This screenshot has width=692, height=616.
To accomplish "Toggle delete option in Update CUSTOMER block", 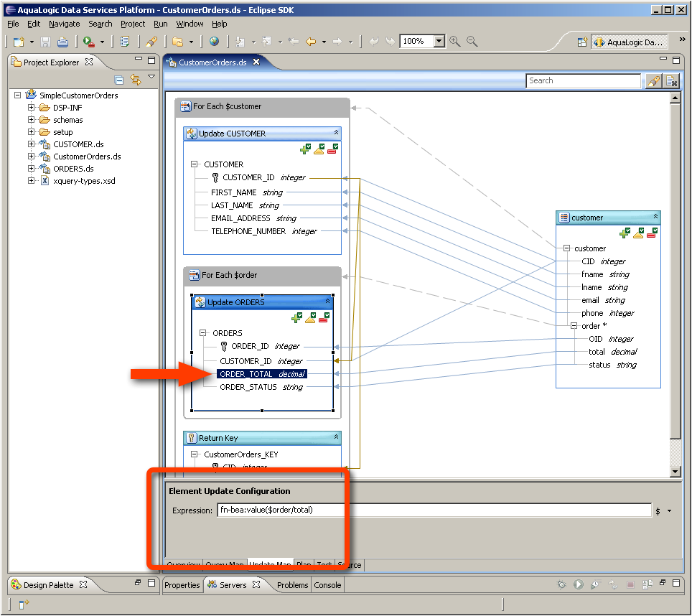I will (x=333, y=149).
